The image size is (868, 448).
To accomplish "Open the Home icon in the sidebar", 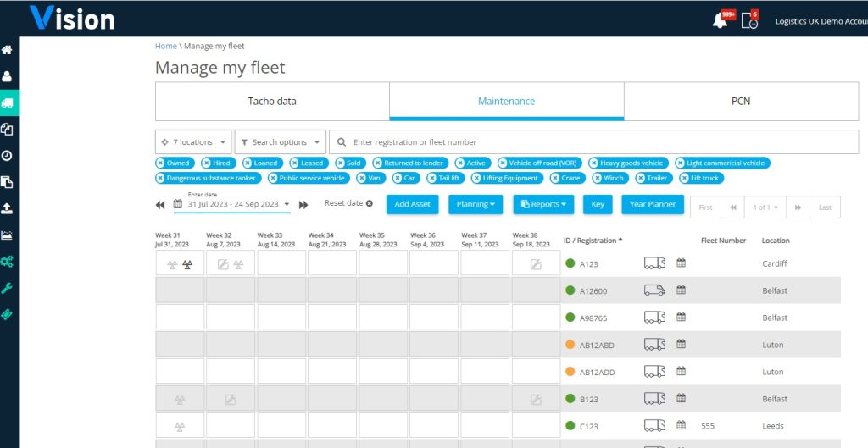I will click(x=7, y=50).
